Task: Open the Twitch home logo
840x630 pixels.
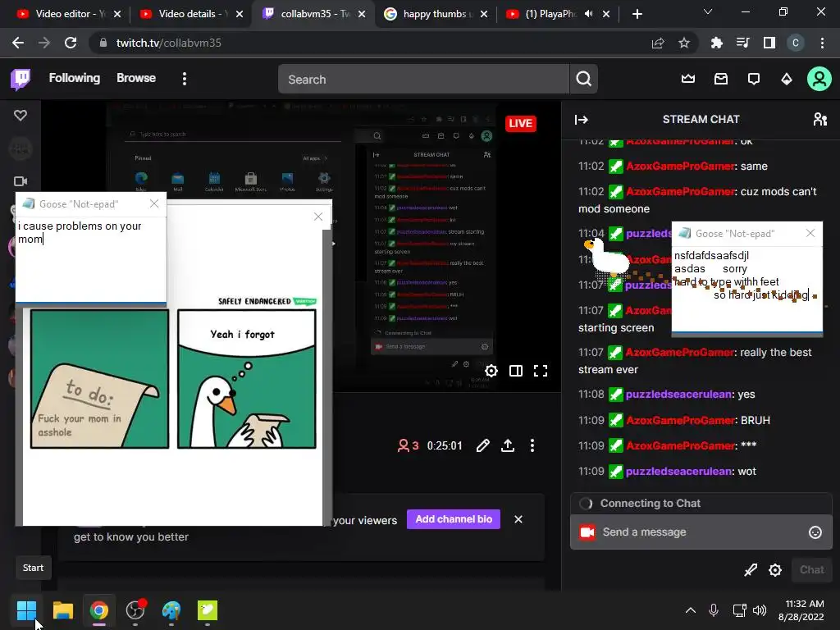Action: (x=21, y=80)
